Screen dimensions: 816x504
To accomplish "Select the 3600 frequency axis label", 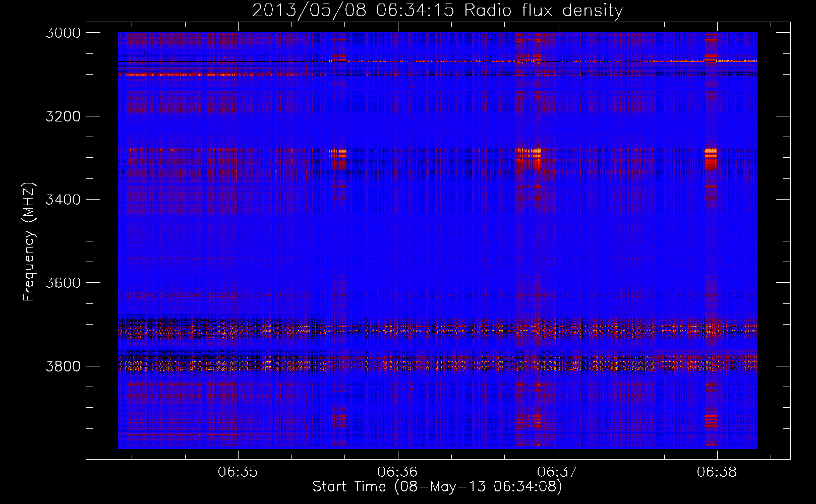I will (63, 283).
